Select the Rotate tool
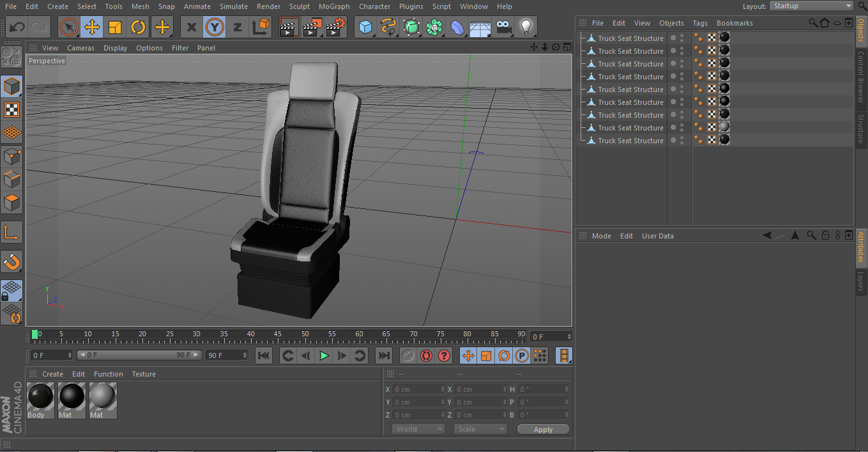Image resolution: width=868 pixels, height=452 pixels. tap(139, 27)
